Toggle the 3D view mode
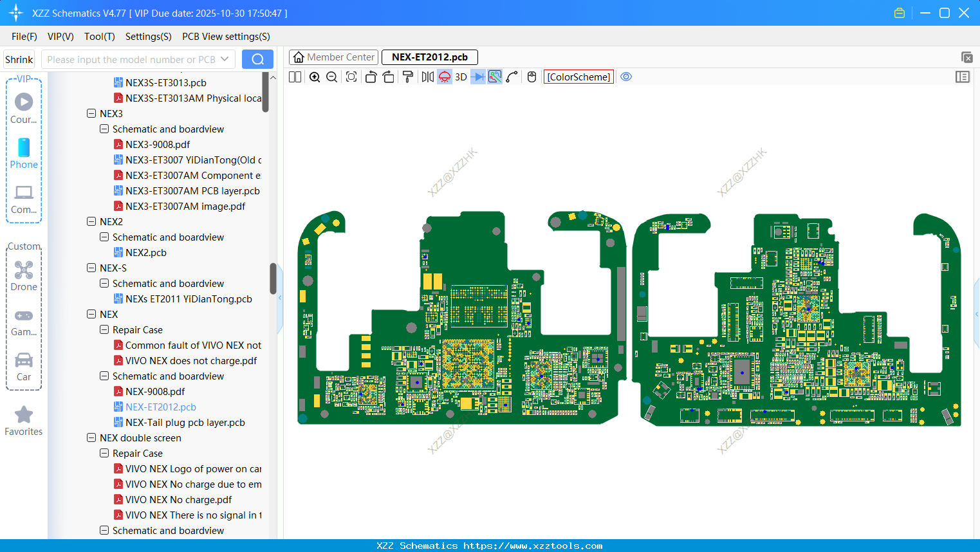The height and width of the screenshot is (552, 980). (461, 77)
